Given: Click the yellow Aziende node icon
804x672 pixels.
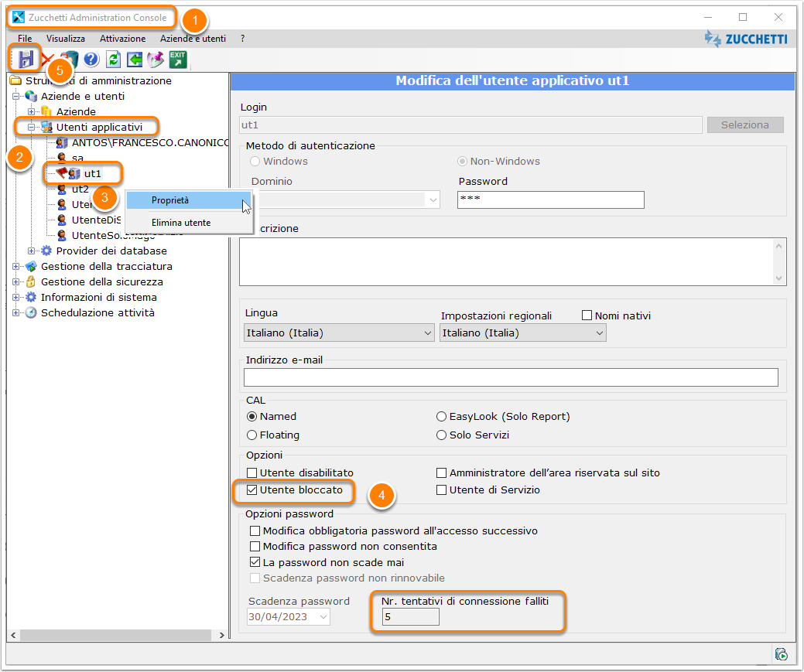Looking at the screenshot, I should (x=46, y=112).
